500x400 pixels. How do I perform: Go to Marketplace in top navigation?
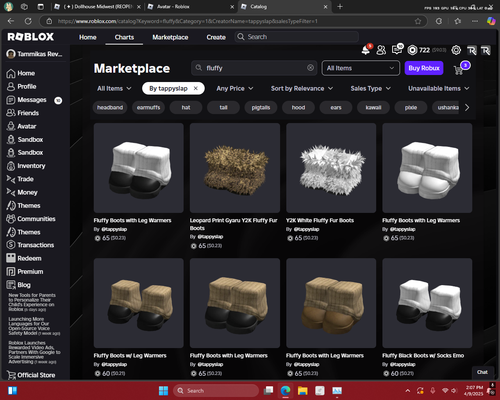click(x=170, y=37)
